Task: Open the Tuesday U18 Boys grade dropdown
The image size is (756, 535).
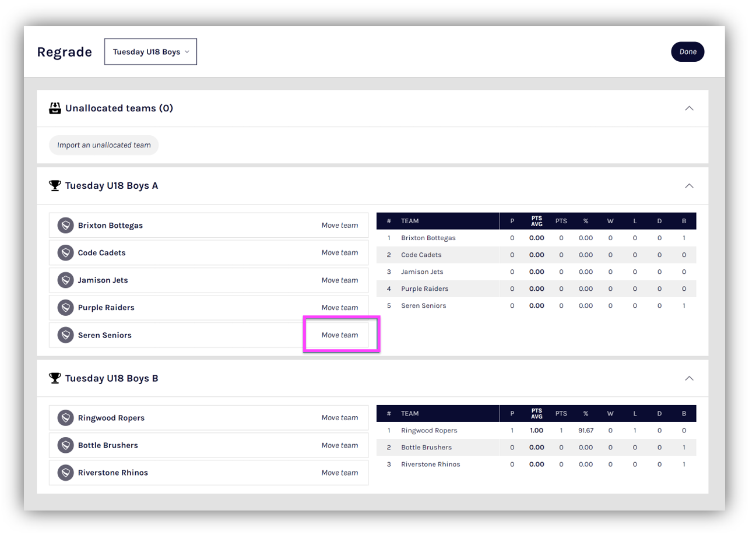Action: tap(150, 52)
